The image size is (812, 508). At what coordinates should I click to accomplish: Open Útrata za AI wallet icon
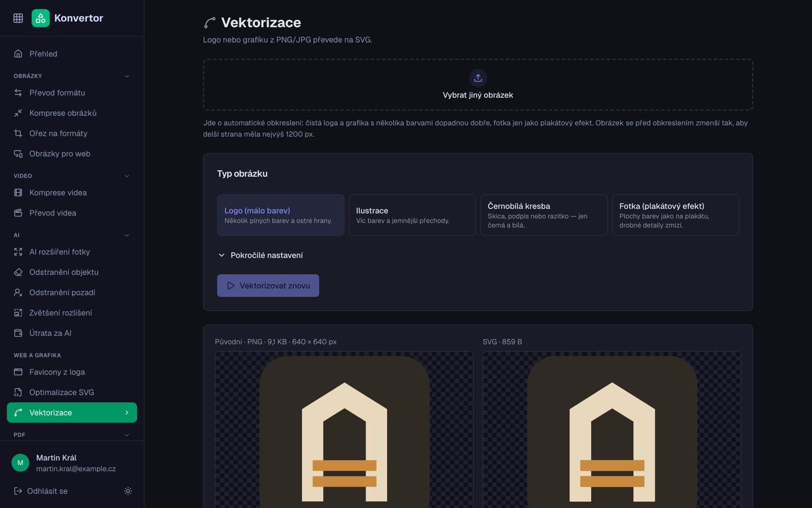point(18,333)
